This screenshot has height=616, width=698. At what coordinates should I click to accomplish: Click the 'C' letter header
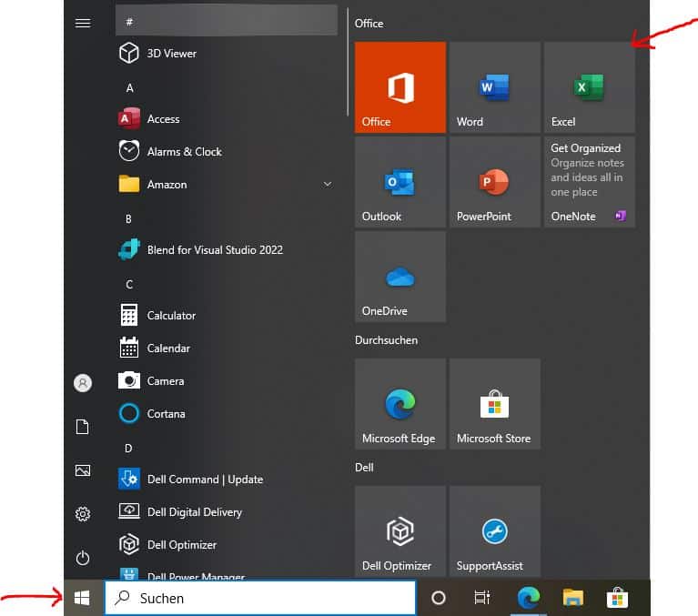click(x=129, y=284)
